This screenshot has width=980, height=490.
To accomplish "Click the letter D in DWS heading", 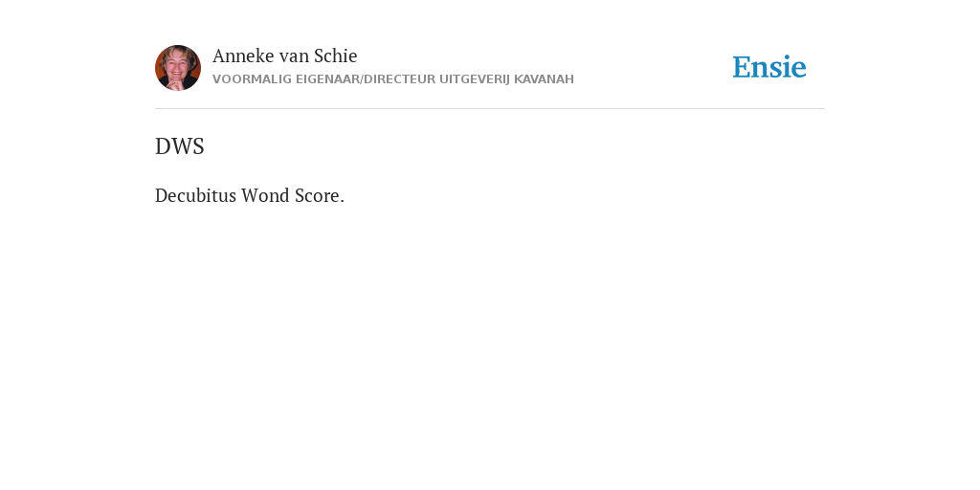I will click(163, 146).
